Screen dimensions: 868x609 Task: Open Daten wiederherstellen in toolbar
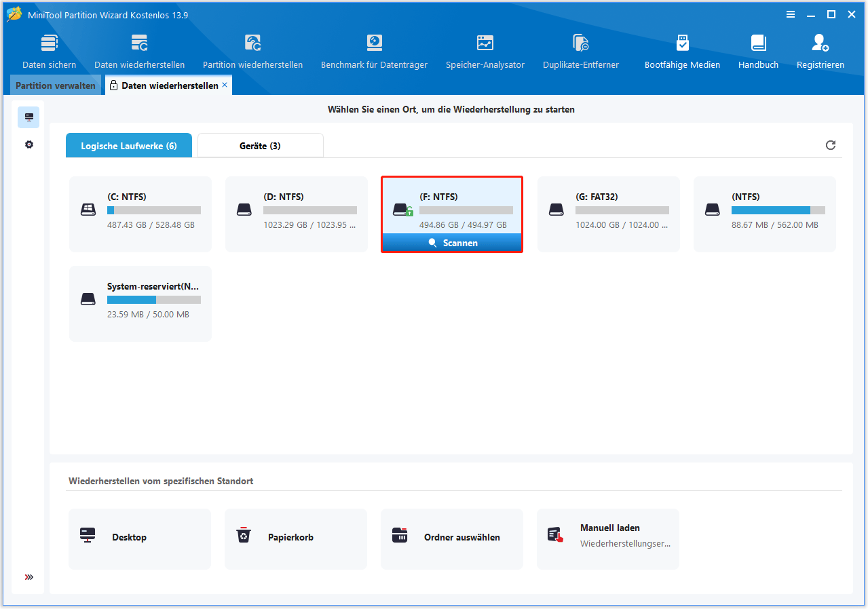(x=139, y=52)
